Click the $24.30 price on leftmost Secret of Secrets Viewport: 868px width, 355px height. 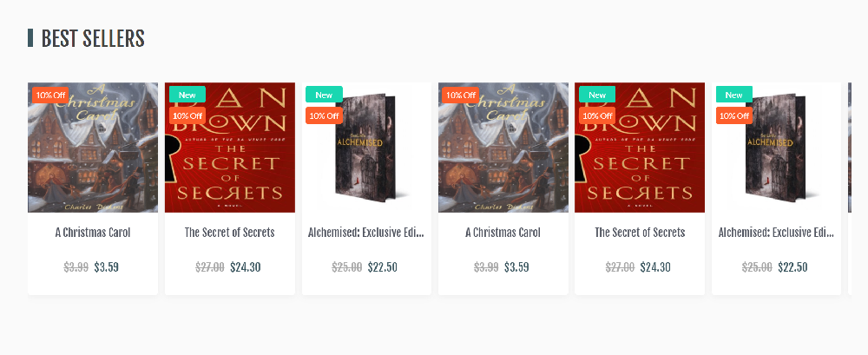pos(246,267)
